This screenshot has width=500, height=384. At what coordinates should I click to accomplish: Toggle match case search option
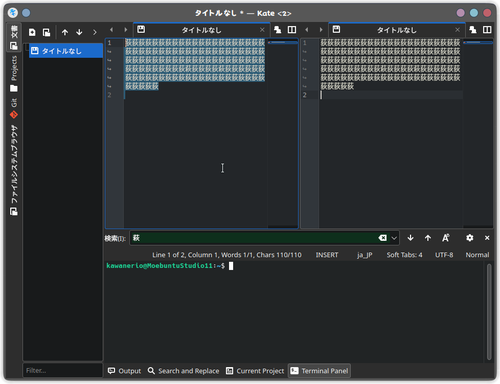[445, 238]
